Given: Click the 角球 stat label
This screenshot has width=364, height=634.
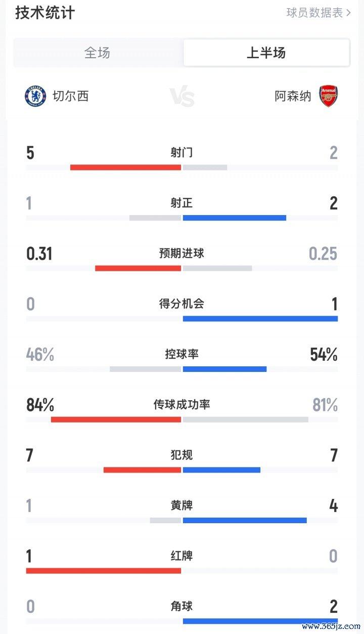Looking at the screenshot, I should pyautogui.click(x=181, y=606).
